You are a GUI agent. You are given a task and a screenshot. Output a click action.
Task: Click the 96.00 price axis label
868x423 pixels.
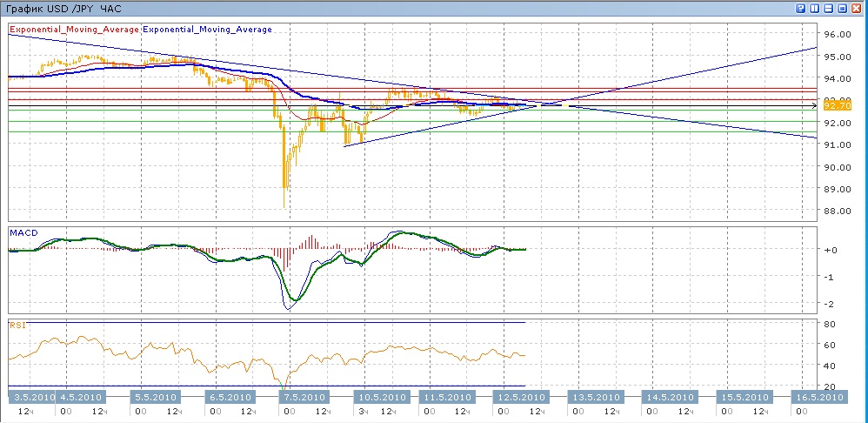coord(836,35)
